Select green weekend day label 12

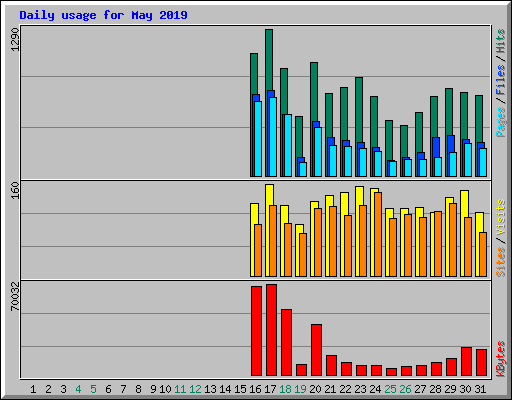click(195, 389)
